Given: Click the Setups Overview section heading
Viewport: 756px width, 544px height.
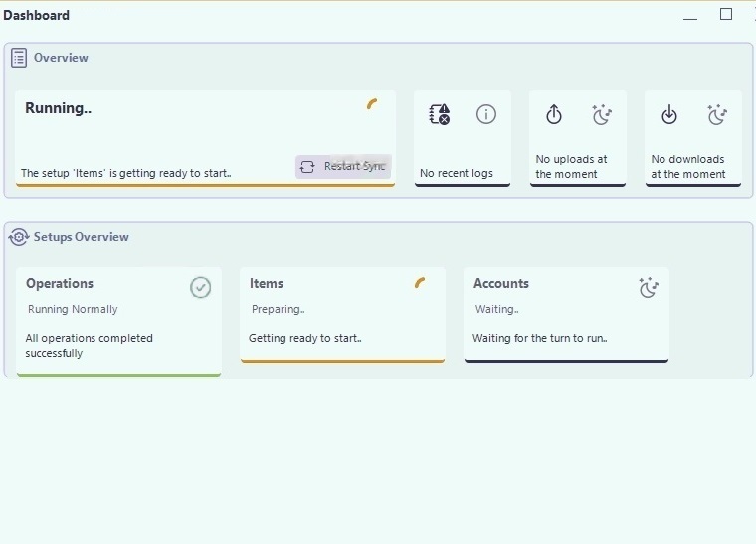Looking at the screenshot, I should coord(82,237).
